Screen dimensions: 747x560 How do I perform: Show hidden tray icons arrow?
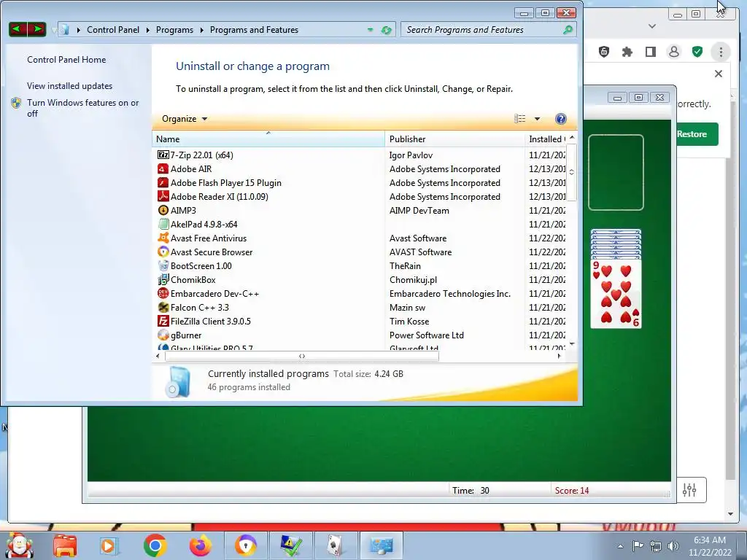pyautogui.click(x=620, y=546)
